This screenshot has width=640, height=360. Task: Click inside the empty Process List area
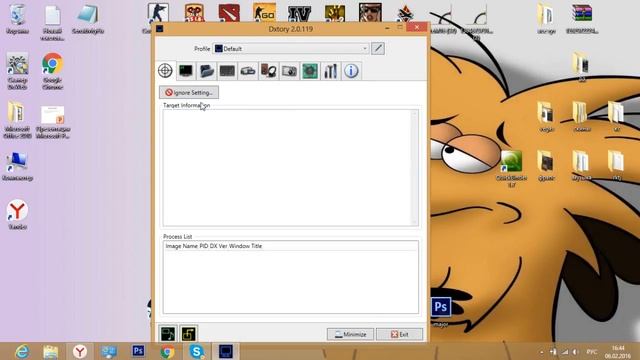[x=291, y=282]
